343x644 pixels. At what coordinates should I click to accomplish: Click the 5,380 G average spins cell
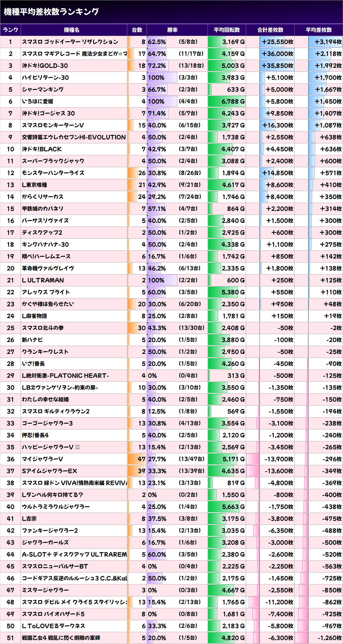click(227, 292)
